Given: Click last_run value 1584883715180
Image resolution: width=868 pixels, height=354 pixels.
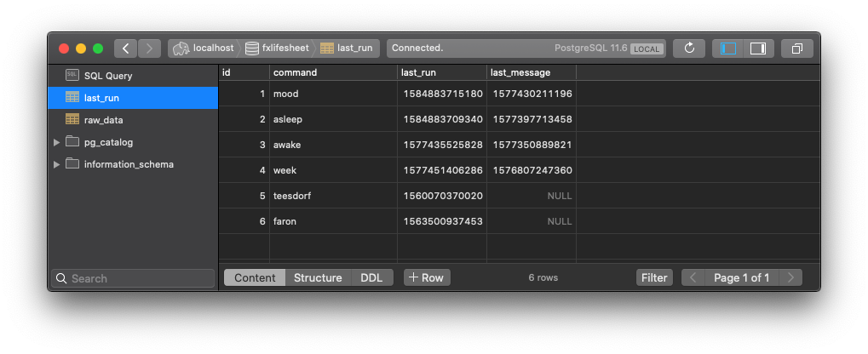Looking at the screenshot, I should [x=443, y=94].
